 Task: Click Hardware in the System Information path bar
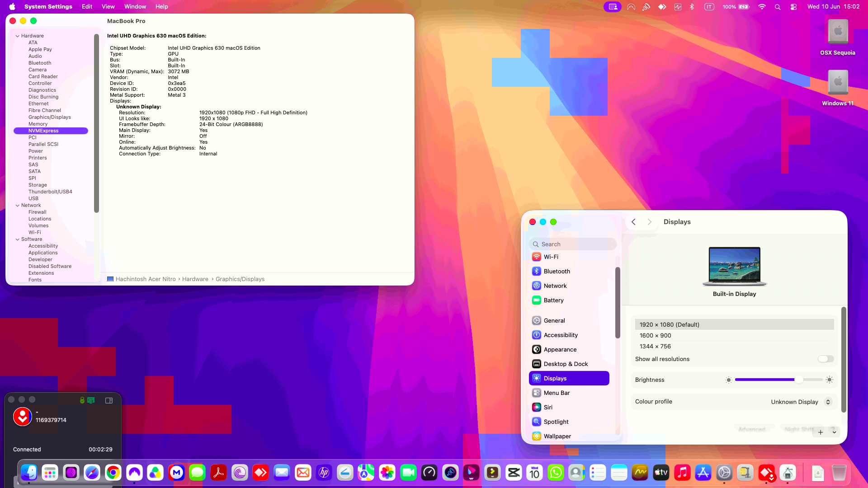click(195, 279)
